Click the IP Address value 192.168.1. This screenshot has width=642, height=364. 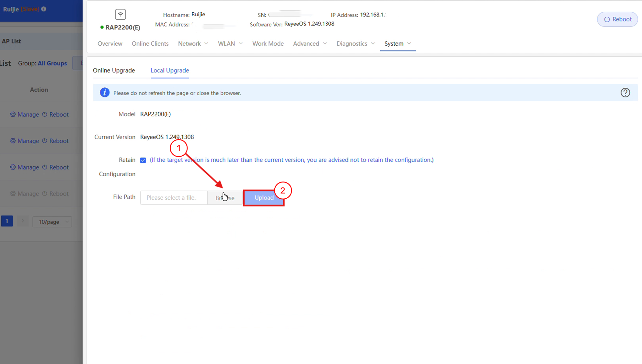coord(373,15)
